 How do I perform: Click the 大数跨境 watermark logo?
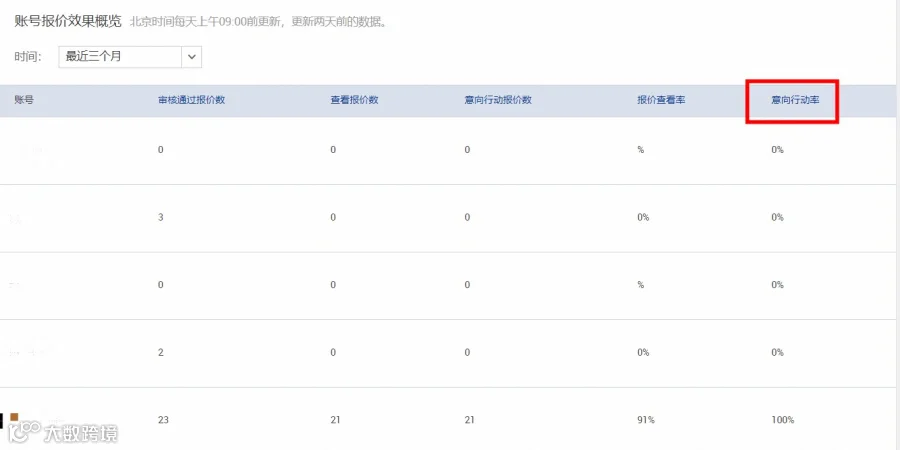click(x=60, y=433)
